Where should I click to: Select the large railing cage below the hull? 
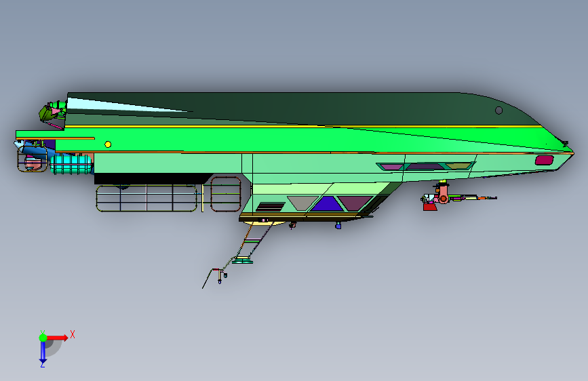[146, 198]
